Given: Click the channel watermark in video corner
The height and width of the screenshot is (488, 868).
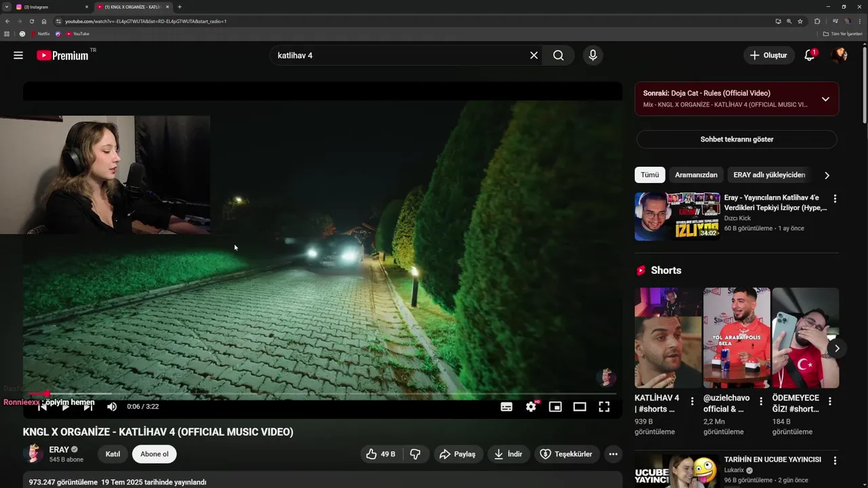Looking at the screenshot, I should point(606,377).
